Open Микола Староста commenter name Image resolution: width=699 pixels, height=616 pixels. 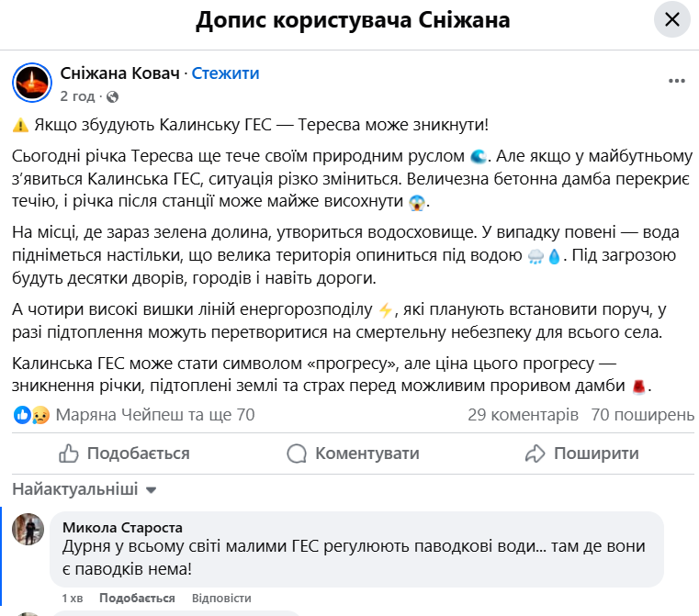click(x=122, y=527)
